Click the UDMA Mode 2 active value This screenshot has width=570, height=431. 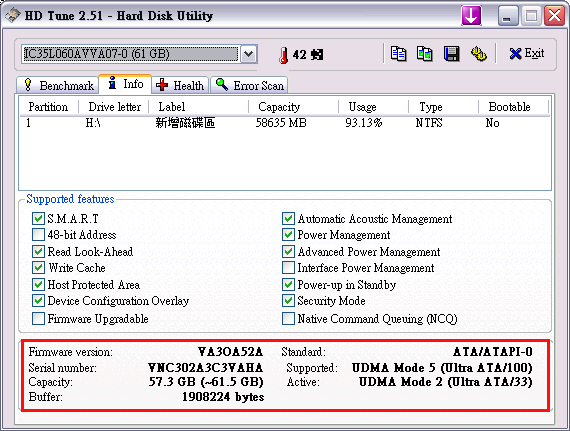(446, 382)
